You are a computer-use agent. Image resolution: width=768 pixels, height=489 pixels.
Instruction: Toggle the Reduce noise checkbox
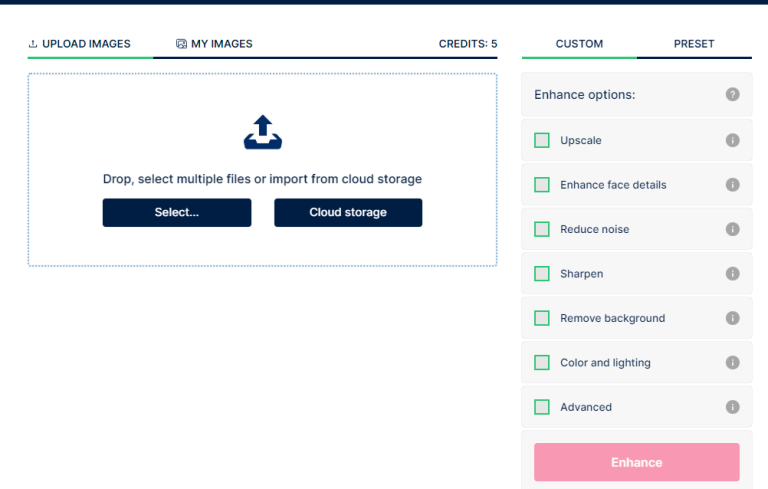pos(542,229)
